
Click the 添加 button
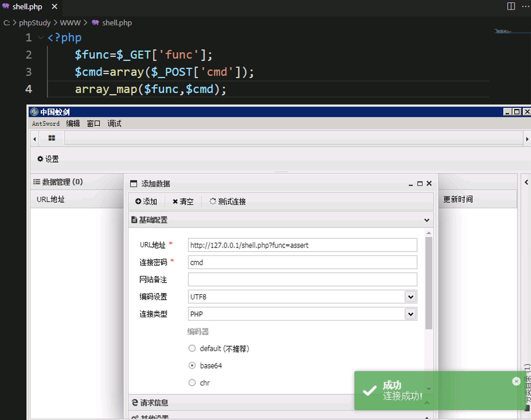(x=146, y=202)
